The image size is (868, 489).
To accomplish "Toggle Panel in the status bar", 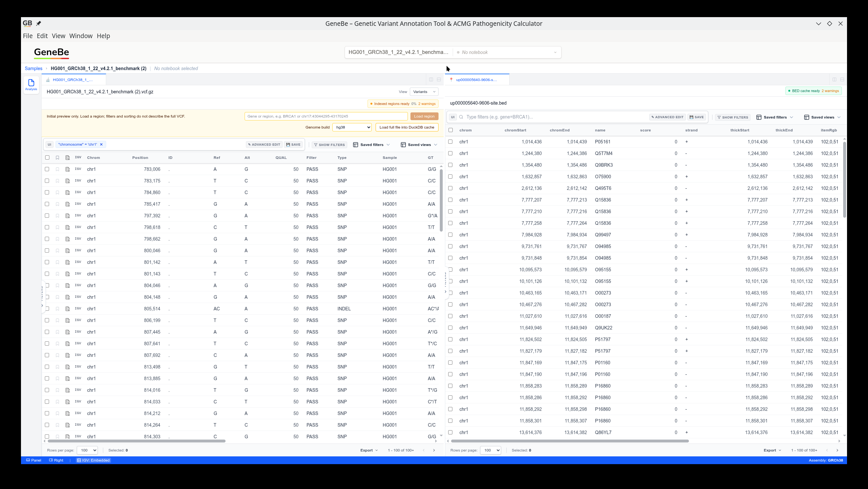I will (x=34, y=460).
